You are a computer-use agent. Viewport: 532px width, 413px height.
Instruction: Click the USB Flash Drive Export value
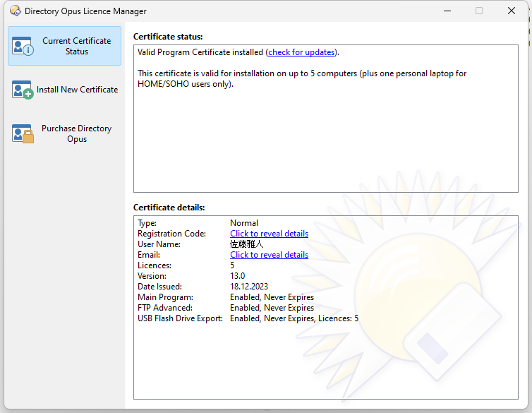click(x=294, y=318)
